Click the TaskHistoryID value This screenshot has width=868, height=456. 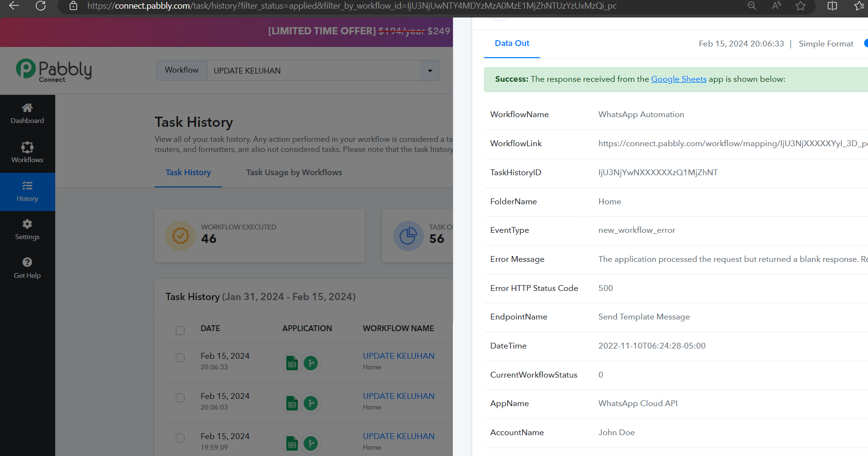coord(658,172)
